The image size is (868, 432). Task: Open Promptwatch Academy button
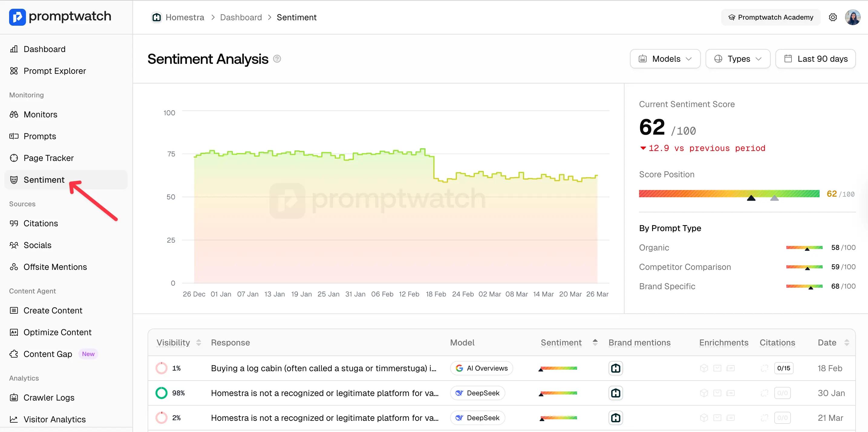pyautogui.click(x=770, y=17)
